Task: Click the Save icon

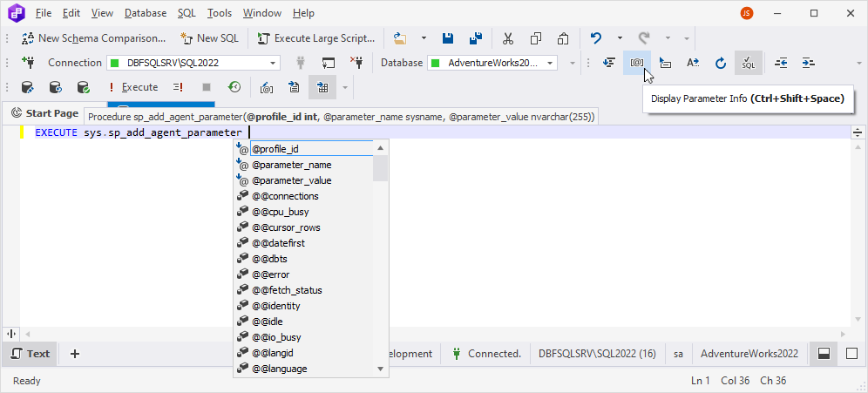Action: 448,38
